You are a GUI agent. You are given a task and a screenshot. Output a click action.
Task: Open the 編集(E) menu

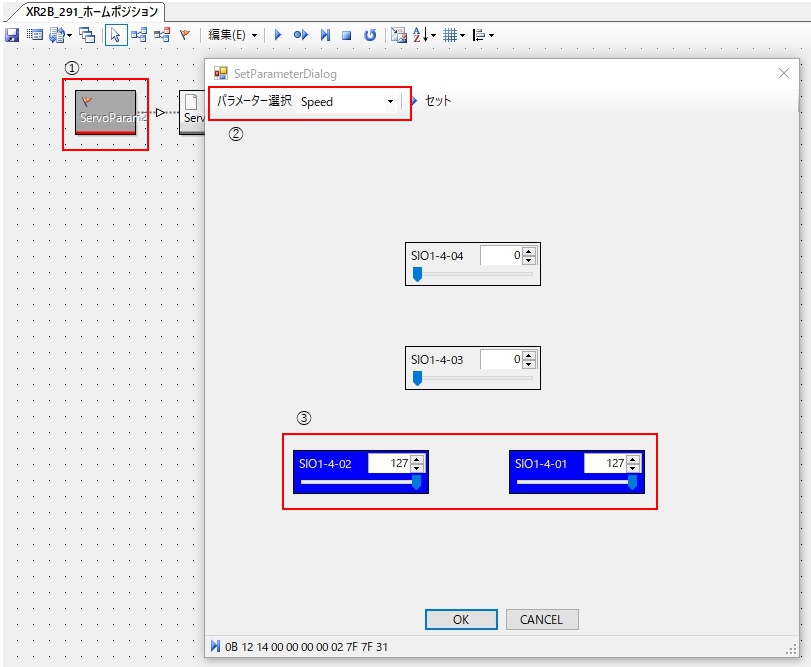pos(227,35)
